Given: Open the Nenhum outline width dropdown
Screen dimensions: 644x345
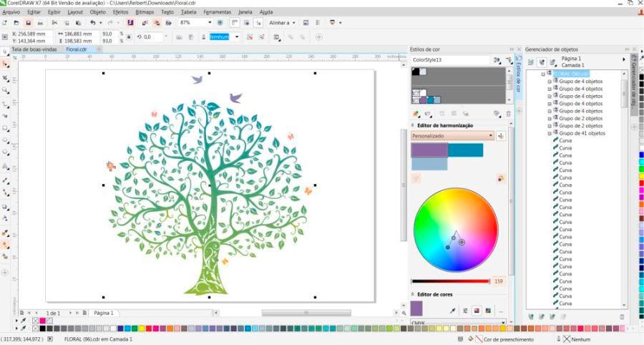Looking at the screenshot, I should coord(237,37).
